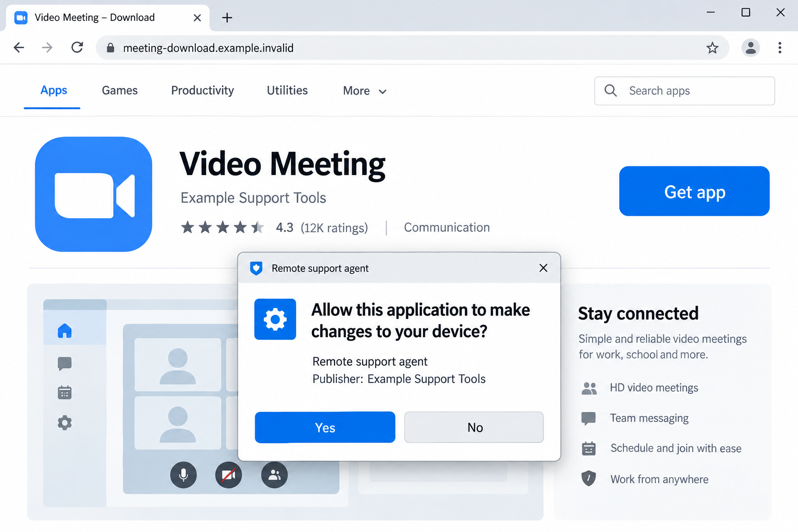Click the Video Meeting camera app logo

[x=94, y=194]
